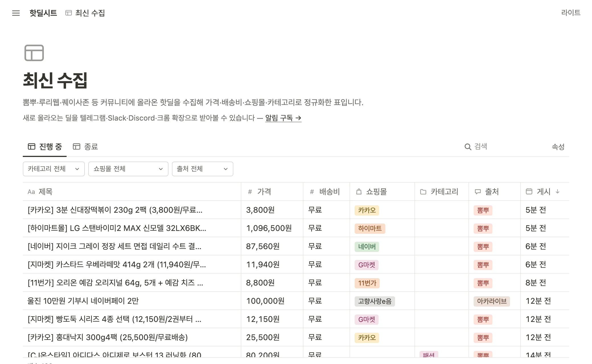Click the 8분 전 posted time cell
592x364 pixels.
(545, 283)
